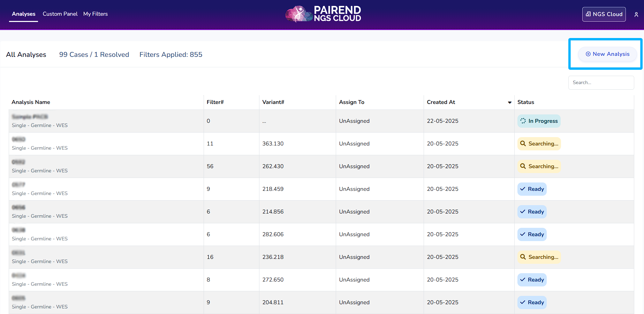
Task: Click checkmark icon in 272.650 variant row
Action: coord(523,279)
